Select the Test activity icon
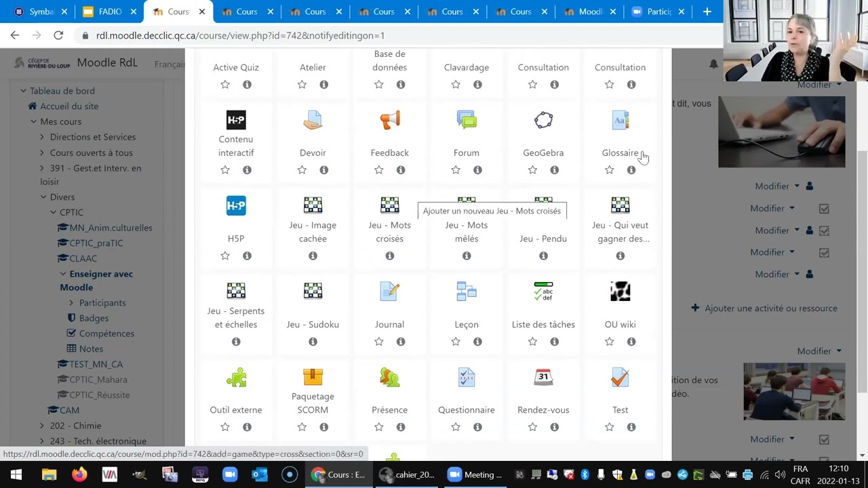Screen dimensions: 868x488 [x=620, y=377]
